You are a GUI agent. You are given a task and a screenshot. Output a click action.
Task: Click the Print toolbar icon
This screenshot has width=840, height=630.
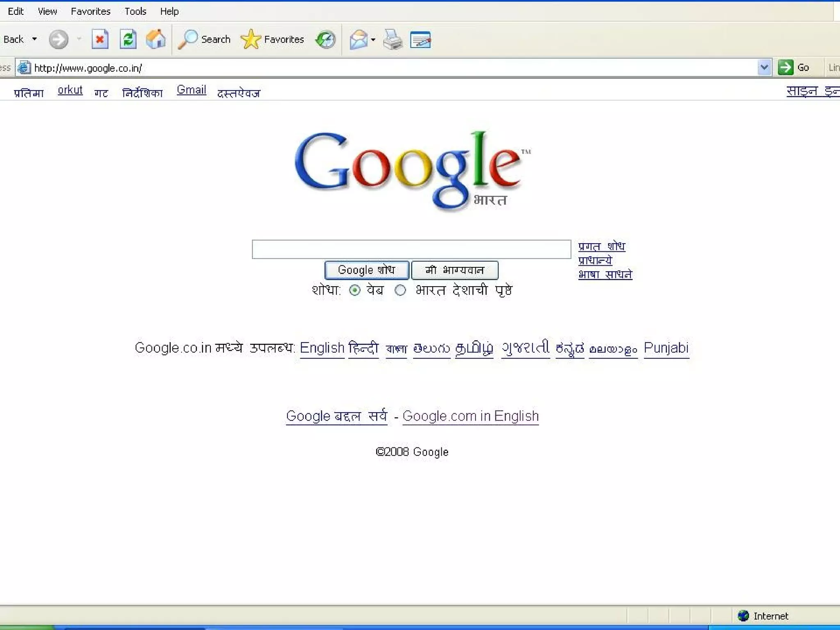click(x=393, y=40)
